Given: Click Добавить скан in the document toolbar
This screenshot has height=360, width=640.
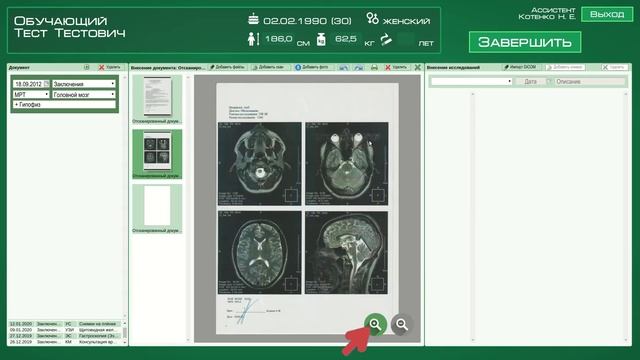Looking at the screenshot, I should pos(268,67).
